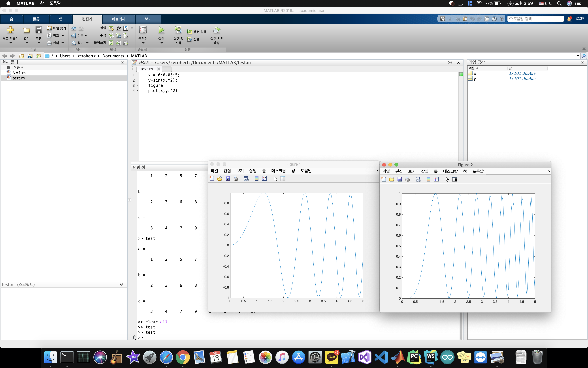Click the uncomment icon with blue X
Image resolution: width=588 pixels, height=368 pixels.
pos(119,36)
